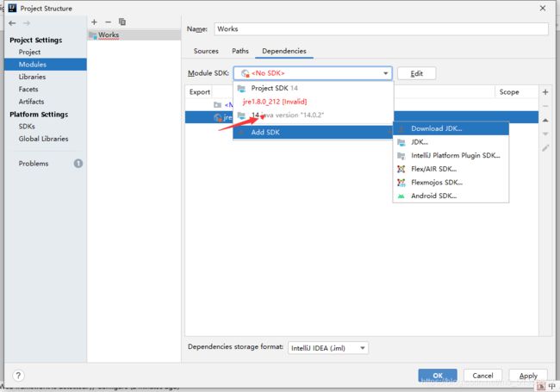Click the Scope column header

tap(516, 92)
